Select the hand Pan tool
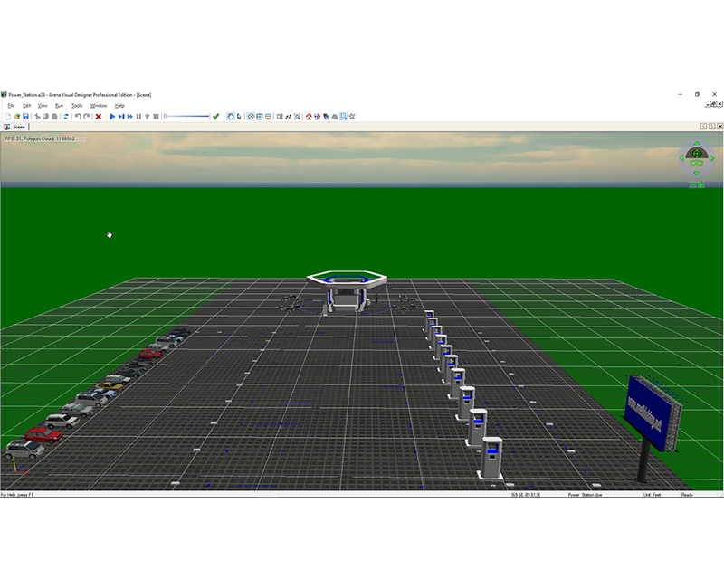The image size is (724, 588). [x=230, y=117]
